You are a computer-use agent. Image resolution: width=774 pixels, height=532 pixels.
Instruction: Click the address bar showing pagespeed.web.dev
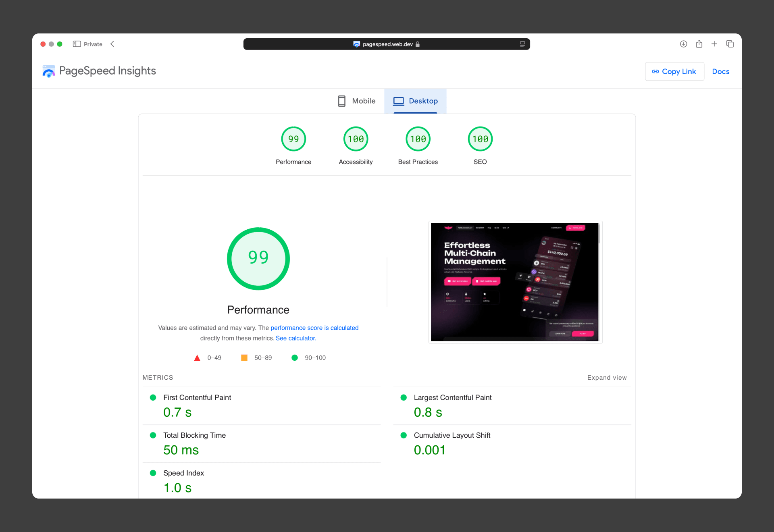tap(387, 44)
